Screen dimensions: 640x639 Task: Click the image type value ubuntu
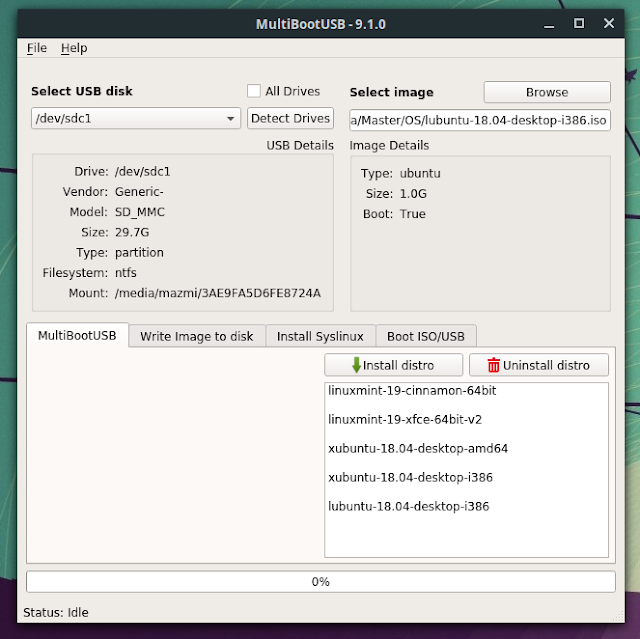coord(420,173)
